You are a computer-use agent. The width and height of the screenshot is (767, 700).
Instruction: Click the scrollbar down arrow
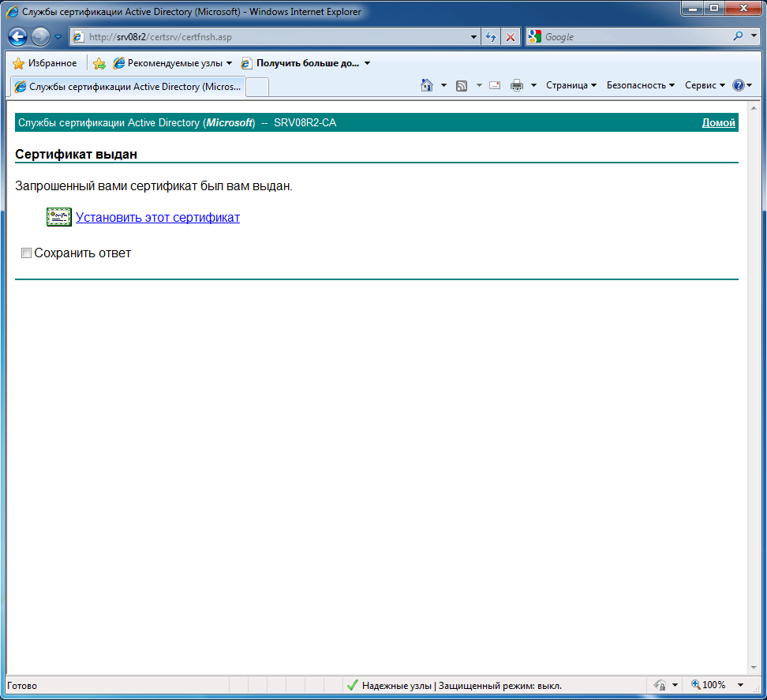pyautogui.click(x=754, y=668)
